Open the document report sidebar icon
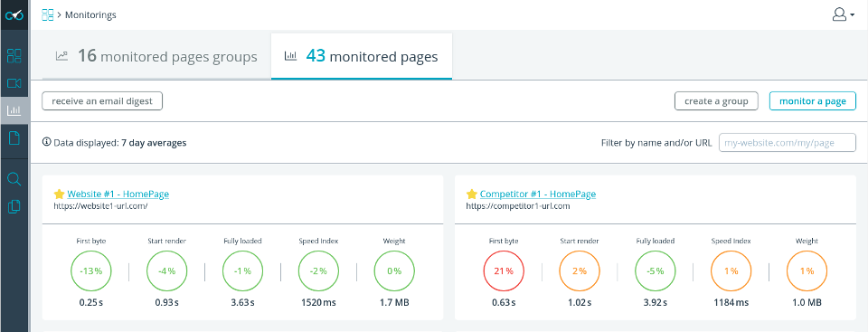 click(14, 138)
